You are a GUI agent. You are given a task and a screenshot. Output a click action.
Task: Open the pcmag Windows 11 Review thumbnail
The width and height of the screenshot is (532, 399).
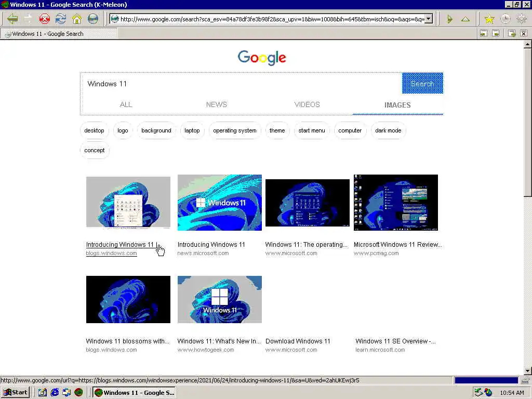click(x=395, y=203)
